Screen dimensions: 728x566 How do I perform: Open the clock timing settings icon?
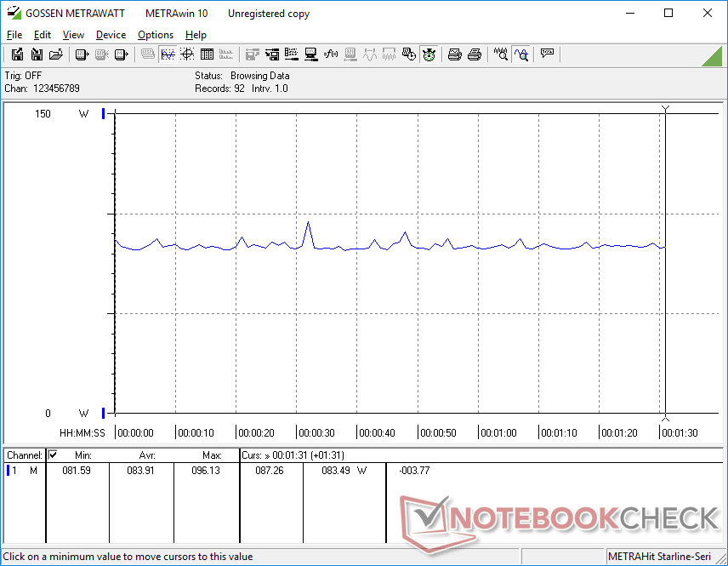click(x=408, y=54)
